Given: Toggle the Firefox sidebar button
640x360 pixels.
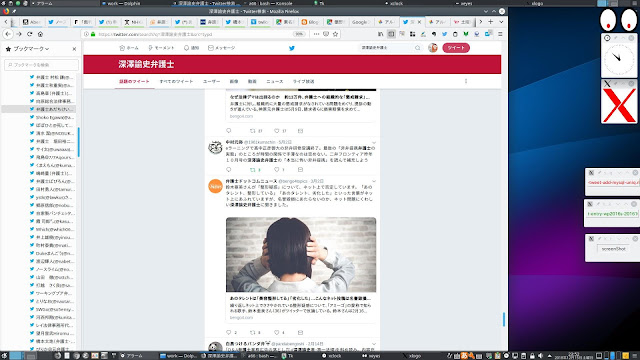Looking at the screenshot, I should pos(391,34).
